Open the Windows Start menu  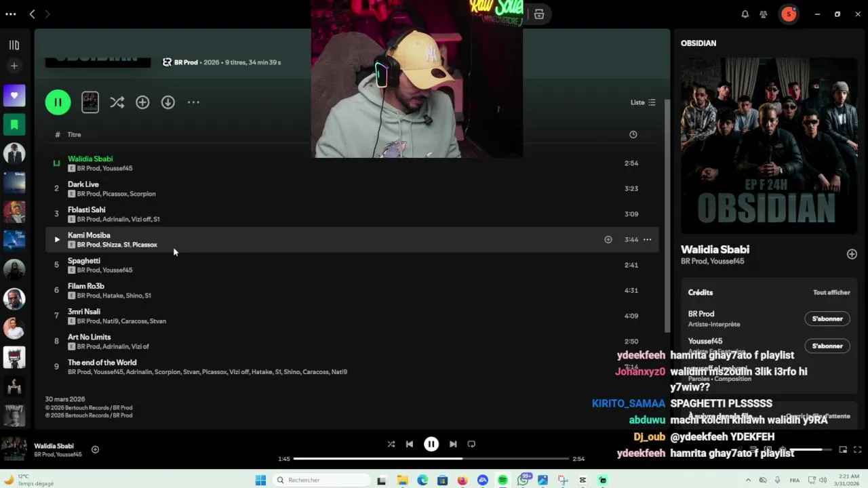(260, 480)
